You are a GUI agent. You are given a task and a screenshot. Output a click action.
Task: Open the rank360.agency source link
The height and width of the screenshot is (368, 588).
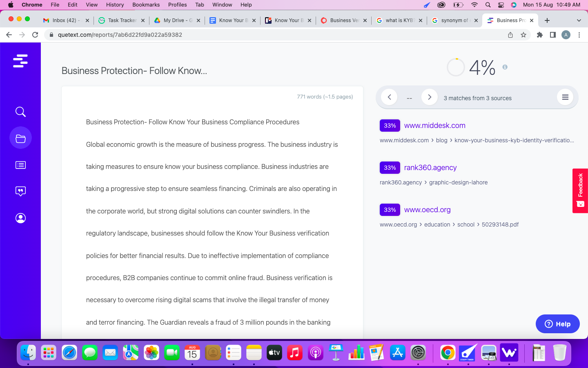[x=430, y=168]
